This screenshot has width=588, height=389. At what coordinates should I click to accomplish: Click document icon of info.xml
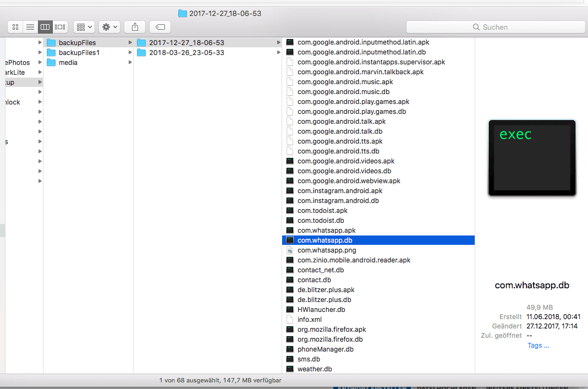[290, 320]
